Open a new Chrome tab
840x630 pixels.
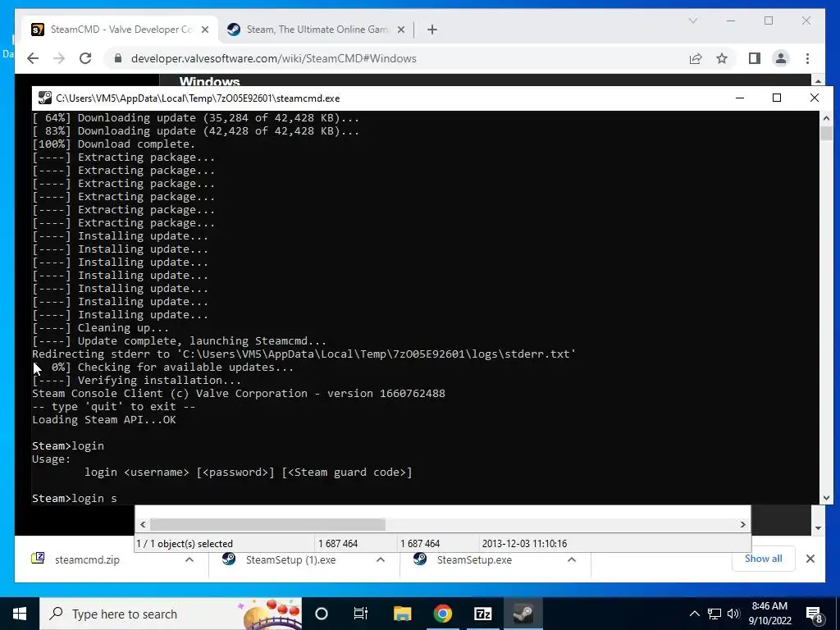(x=432, y=30)
